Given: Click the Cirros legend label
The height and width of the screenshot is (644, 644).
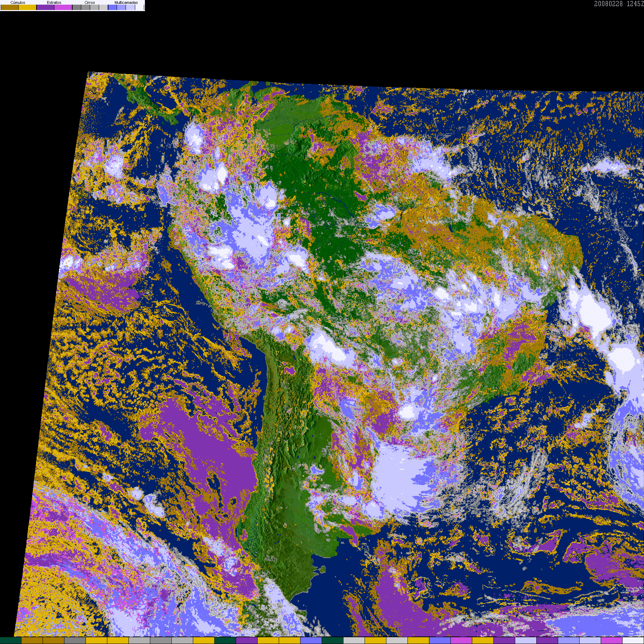Looking at the screenshot, I should tap(90, 3).
